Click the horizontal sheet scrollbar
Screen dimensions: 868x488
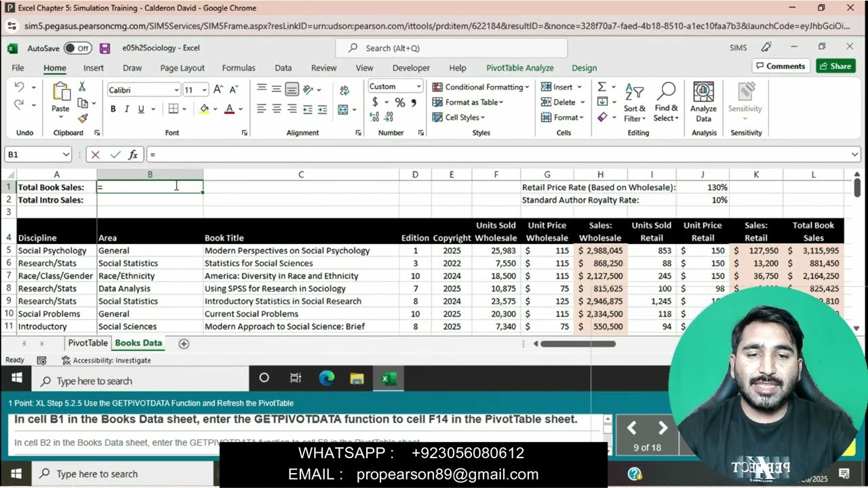(578, 344)
